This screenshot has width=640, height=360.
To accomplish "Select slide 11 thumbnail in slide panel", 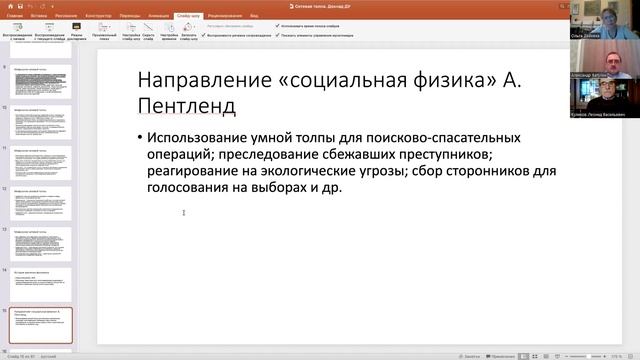I will 41,163.
